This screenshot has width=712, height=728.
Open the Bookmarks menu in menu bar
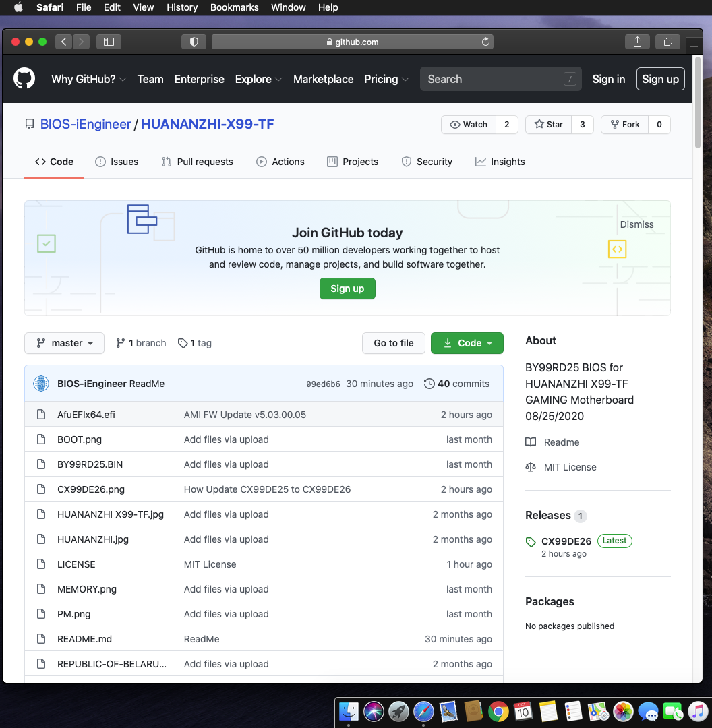[235, 7]
